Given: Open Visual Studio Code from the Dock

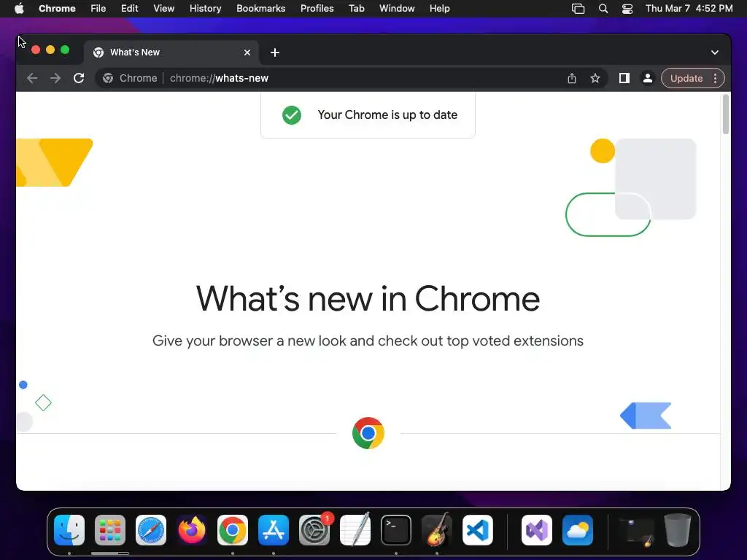Looking at the screenshot, I should (x=478, y=530).
